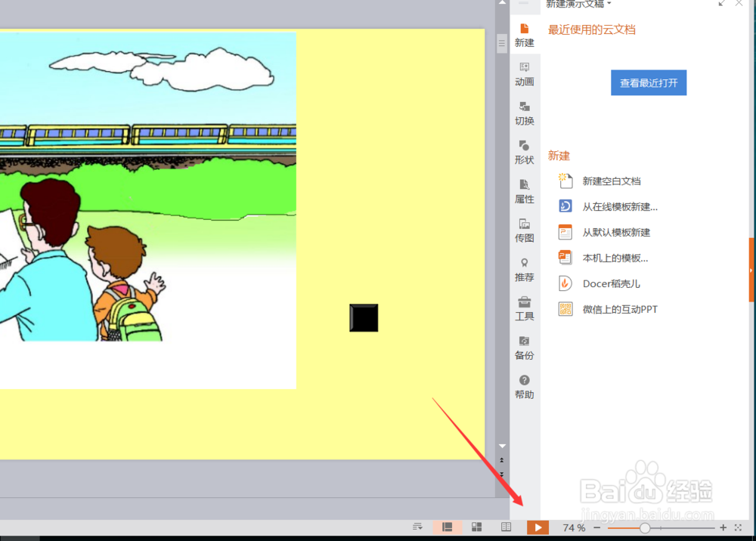
Task: Open the 切换 transition panel
Action: click(x=524, y=113)
